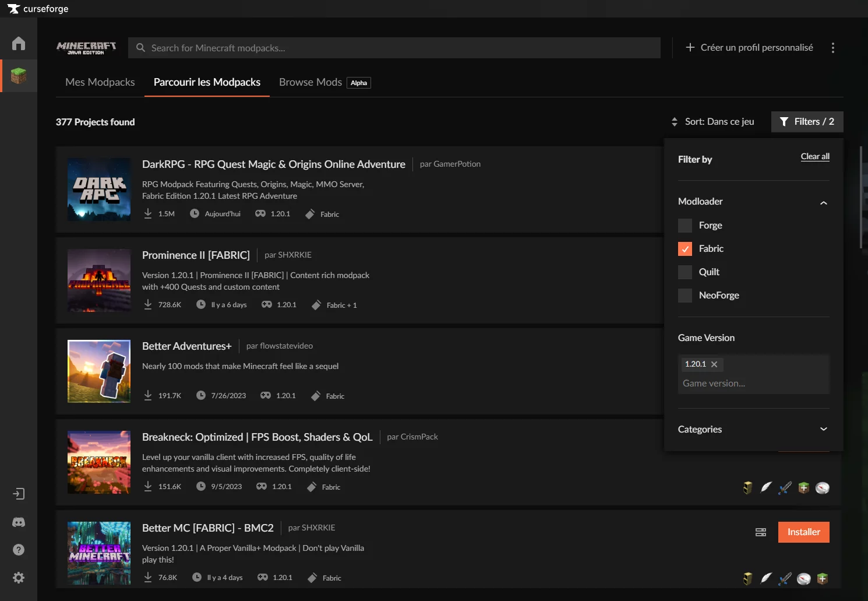Open the help question mark icon
Image resolution: width=868 pixels, height=601 pixels.
[19, 550]
